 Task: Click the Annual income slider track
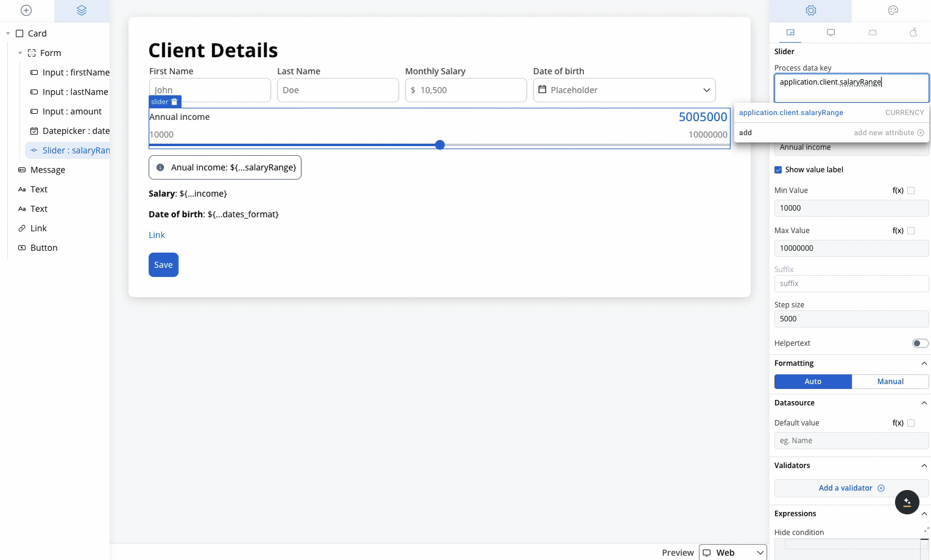pyautogui.click(x=440, y=145)
